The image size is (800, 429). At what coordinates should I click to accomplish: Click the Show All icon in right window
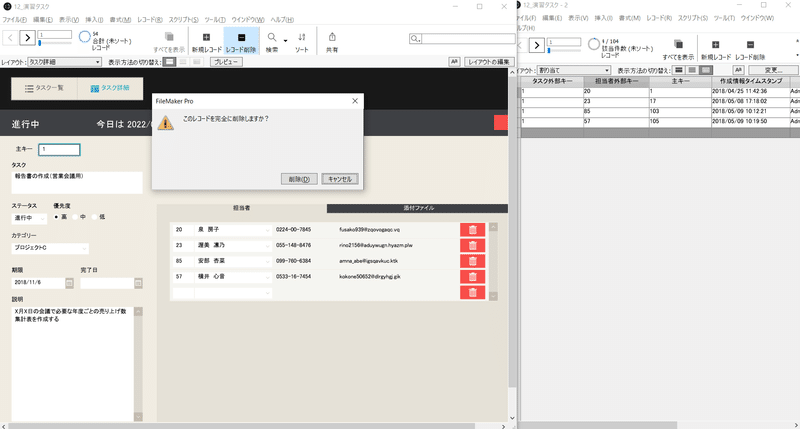(x=678, y=44)
